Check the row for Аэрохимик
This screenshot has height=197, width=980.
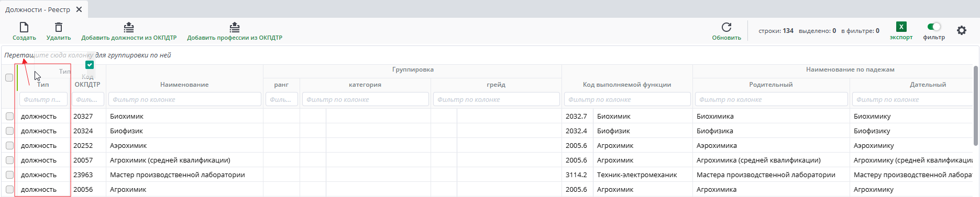[x=9, y=145]
